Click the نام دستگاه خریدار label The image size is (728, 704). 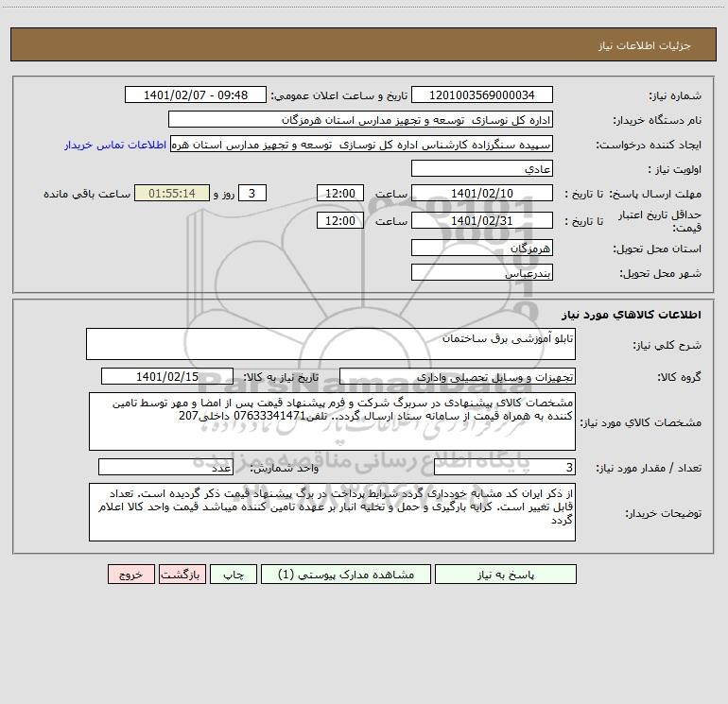point(657,121)
